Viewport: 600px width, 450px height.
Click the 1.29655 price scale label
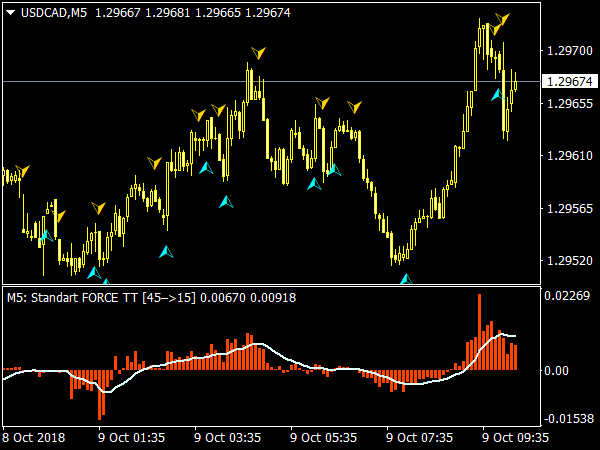(570, 103)
